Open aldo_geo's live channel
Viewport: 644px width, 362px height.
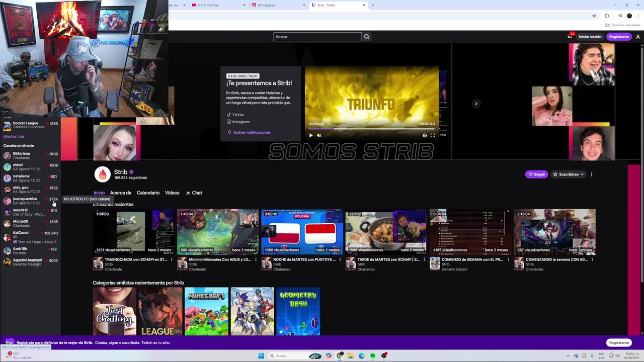coord(30,190)
